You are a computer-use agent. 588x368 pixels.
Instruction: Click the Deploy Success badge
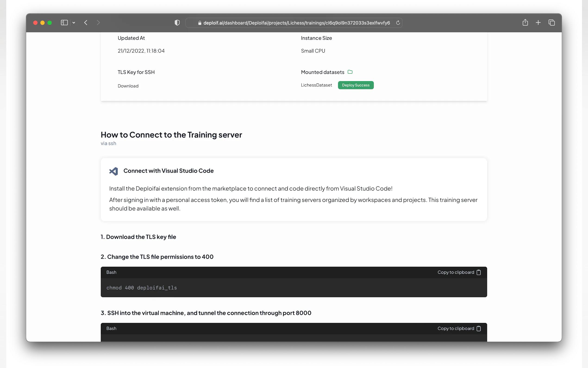coord(356,85)
